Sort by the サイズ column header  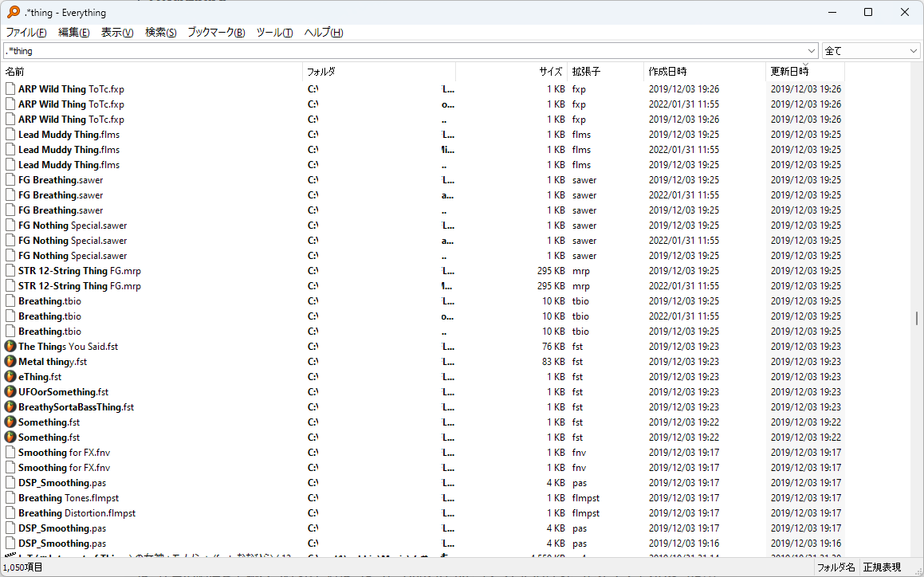[512, 71]
